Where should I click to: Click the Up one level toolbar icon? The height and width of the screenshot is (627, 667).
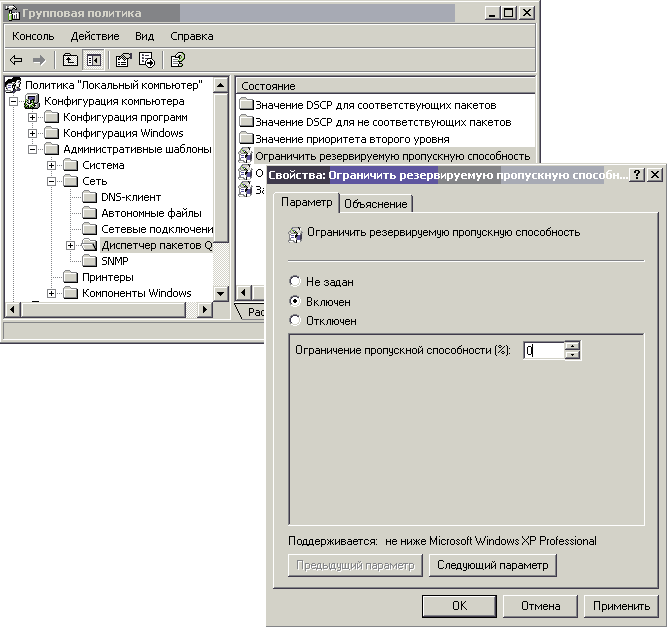point(70,60)
